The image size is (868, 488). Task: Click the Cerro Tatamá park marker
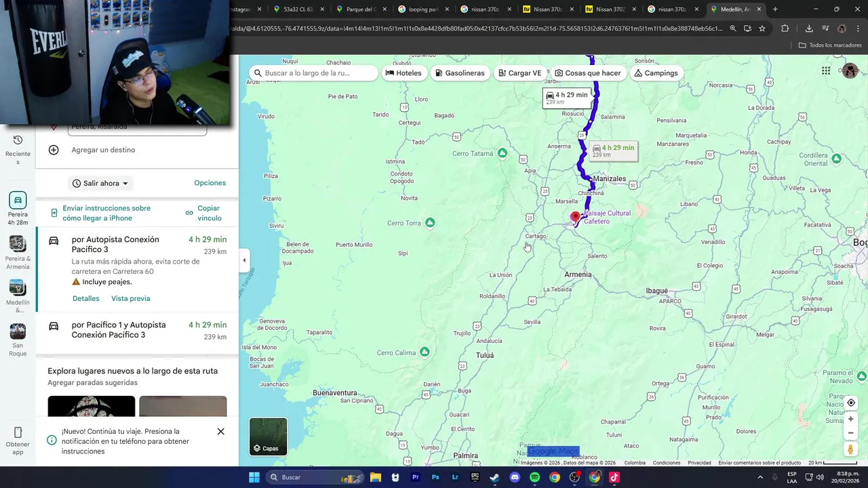click(502, 153)
